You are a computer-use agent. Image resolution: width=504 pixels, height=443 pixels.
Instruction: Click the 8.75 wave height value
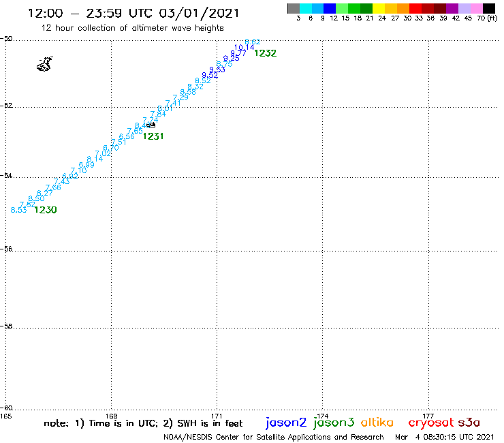[223, 64]
